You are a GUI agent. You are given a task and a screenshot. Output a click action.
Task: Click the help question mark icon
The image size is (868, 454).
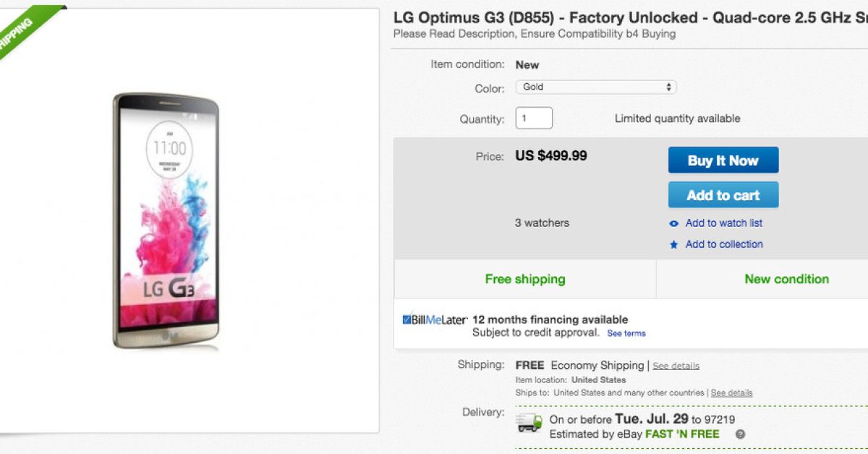[740, 434]
